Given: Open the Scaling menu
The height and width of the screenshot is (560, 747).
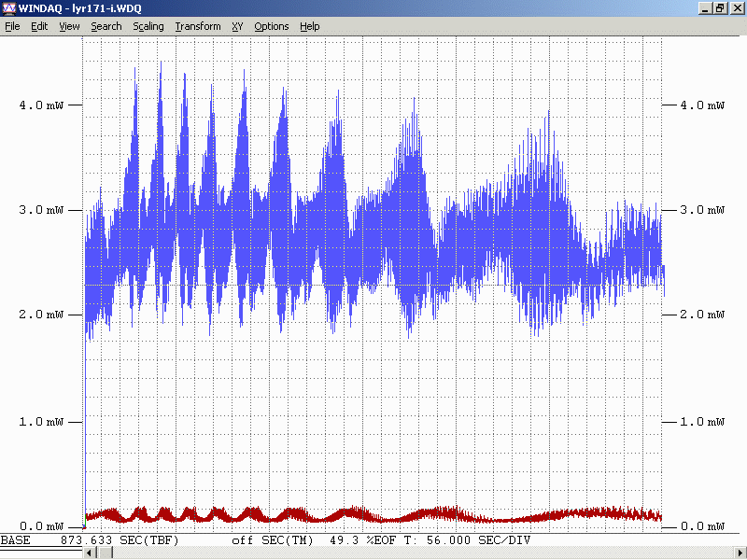Looking at the screenshot, I should tap(148, 26).
